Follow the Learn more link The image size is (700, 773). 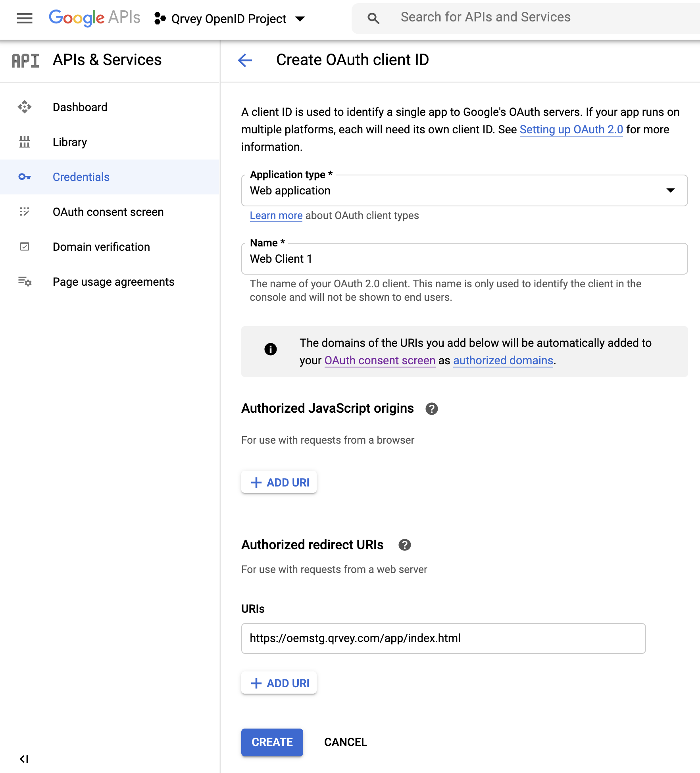276,215
